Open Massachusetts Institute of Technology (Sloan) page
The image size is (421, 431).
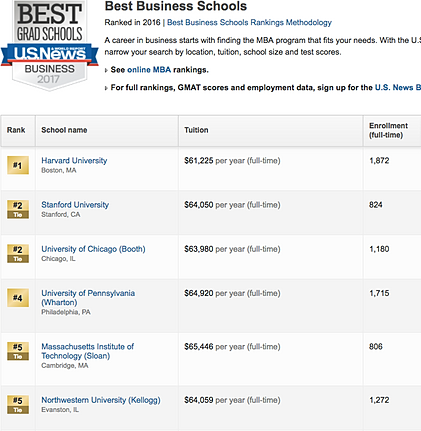click(87, 351)
